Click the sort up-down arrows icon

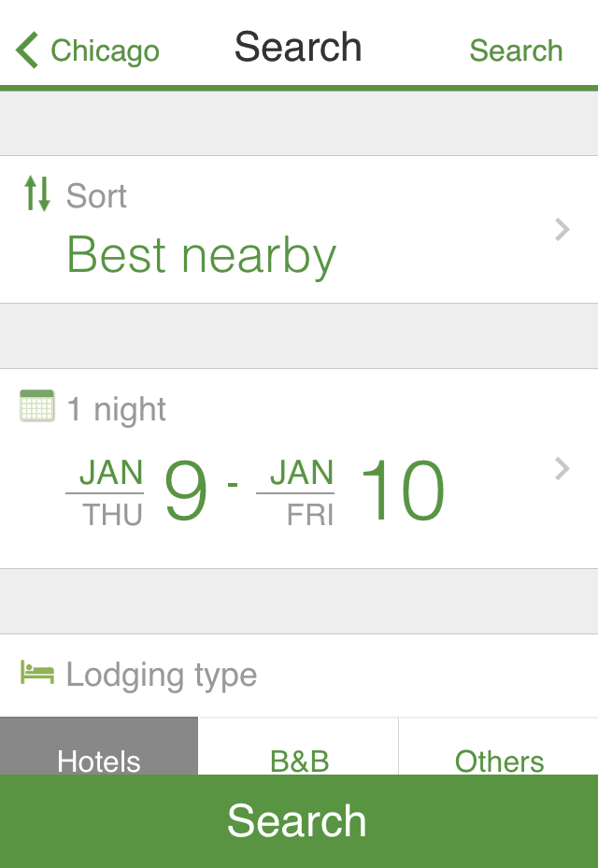pos(37,193)
